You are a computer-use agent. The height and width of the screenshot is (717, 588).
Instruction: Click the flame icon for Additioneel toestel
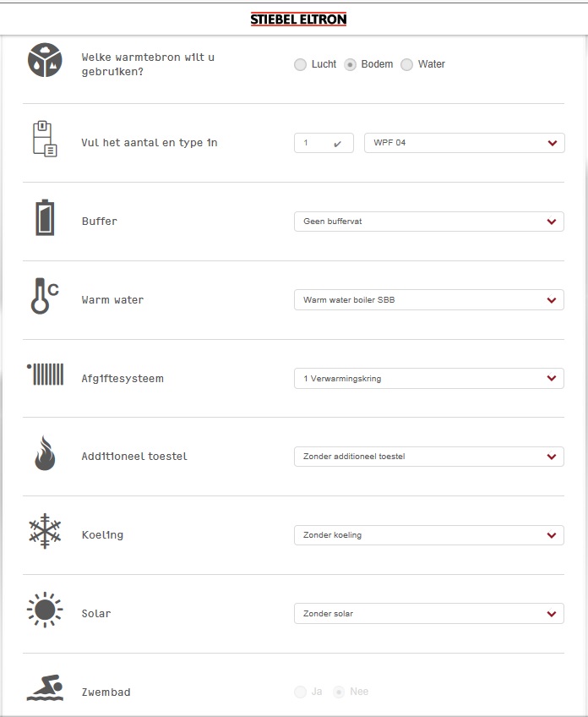coord(45,453)
